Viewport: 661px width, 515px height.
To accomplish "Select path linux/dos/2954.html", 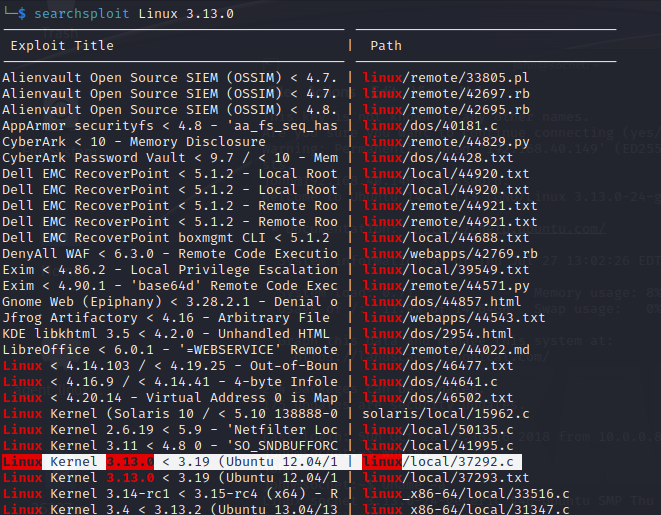I will point(438,334).
